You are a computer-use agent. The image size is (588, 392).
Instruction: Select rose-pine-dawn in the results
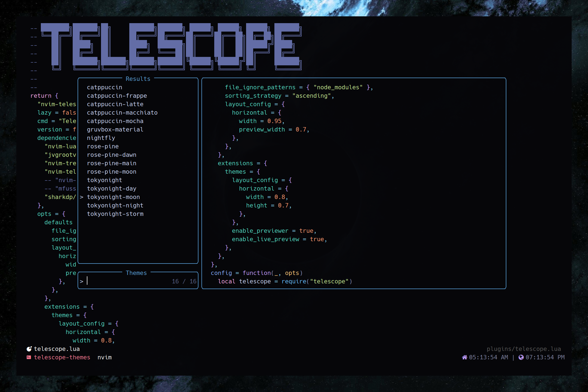112,155
